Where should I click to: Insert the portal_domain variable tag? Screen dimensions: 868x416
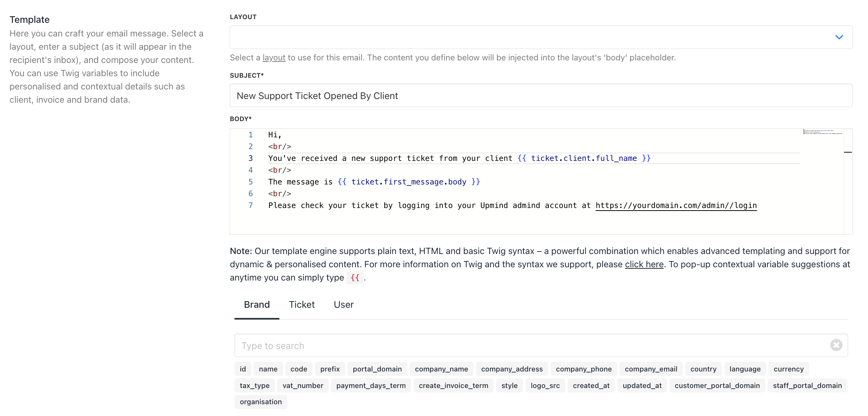click(377, 369)
